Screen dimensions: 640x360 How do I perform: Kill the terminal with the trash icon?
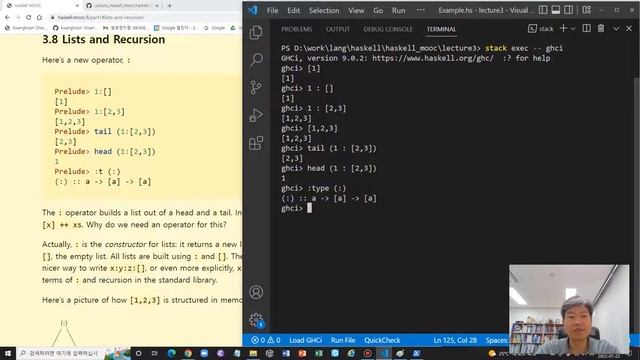pos(601,29)
